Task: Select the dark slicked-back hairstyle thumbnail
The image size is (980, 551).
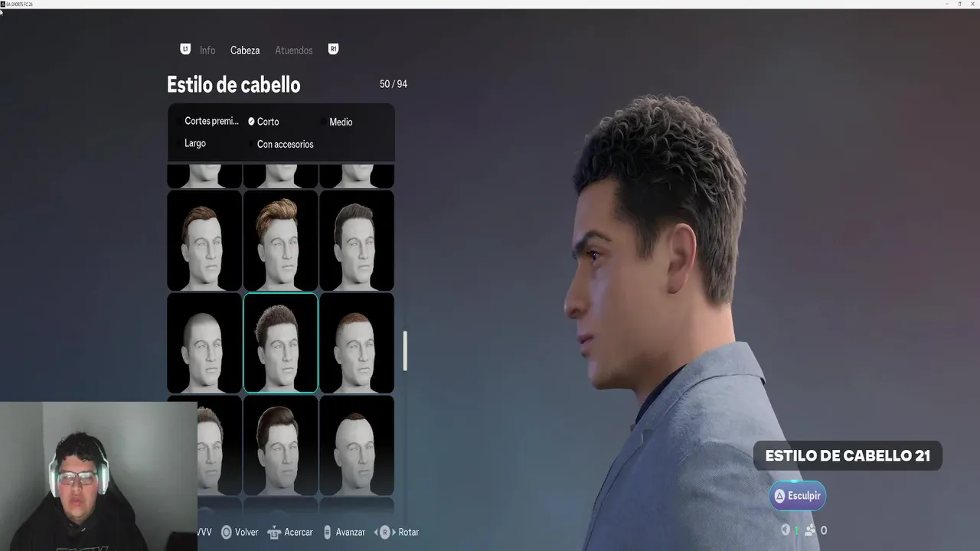Action: point(357,240)
